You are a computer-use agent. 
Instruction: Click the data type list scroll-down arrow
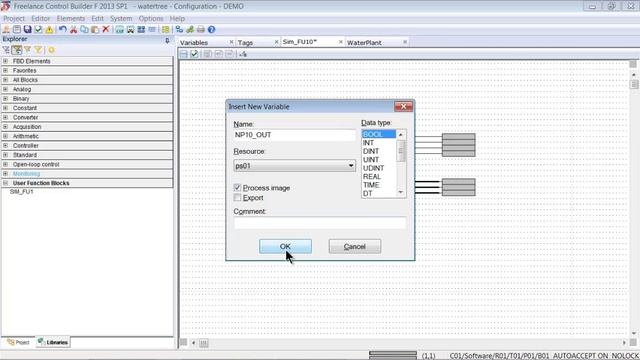[x=401, y=192]
